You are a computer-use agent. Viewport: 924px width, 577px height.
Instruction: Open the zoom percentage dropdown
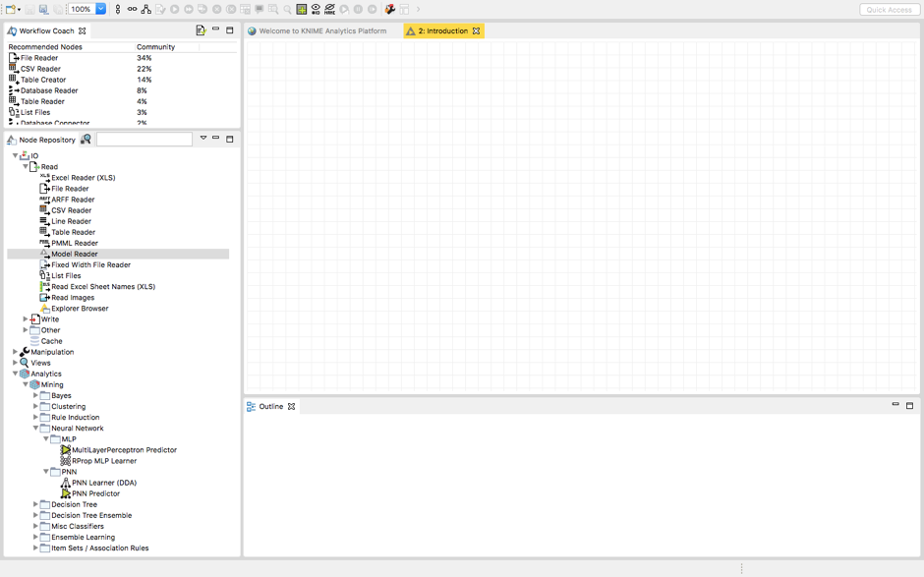tap(100, 9)
